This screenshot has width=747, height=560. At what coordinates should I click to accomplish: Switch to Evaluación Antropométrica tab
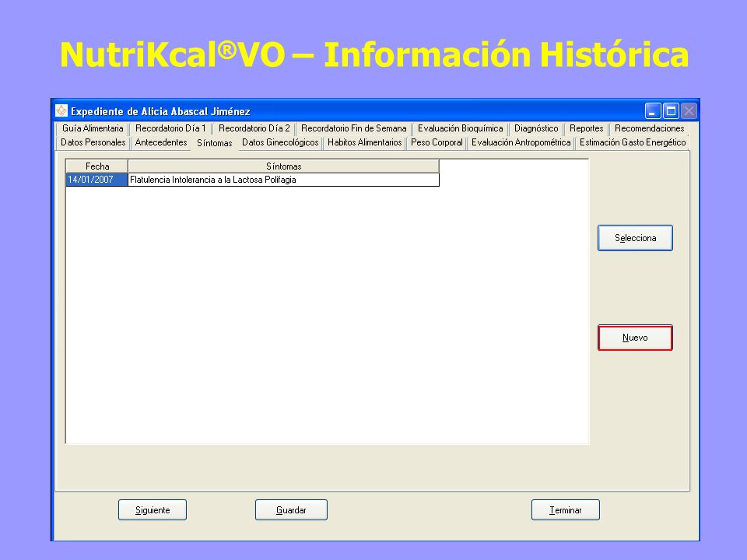(x=521, y=142)
